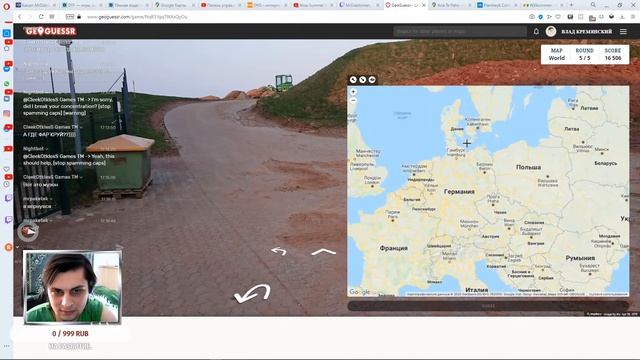This screenshot has height=360, width=640.
Task: Focus the GeoGuessr search field
Action: coord(460,31)
